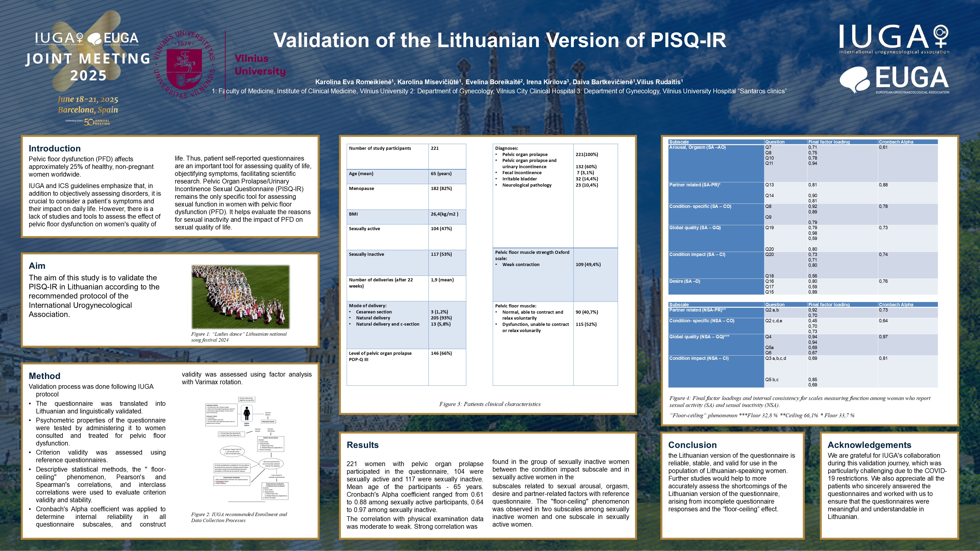
Task: Click the '1,9 (mean)' value cell
Action: coord(447,288)
